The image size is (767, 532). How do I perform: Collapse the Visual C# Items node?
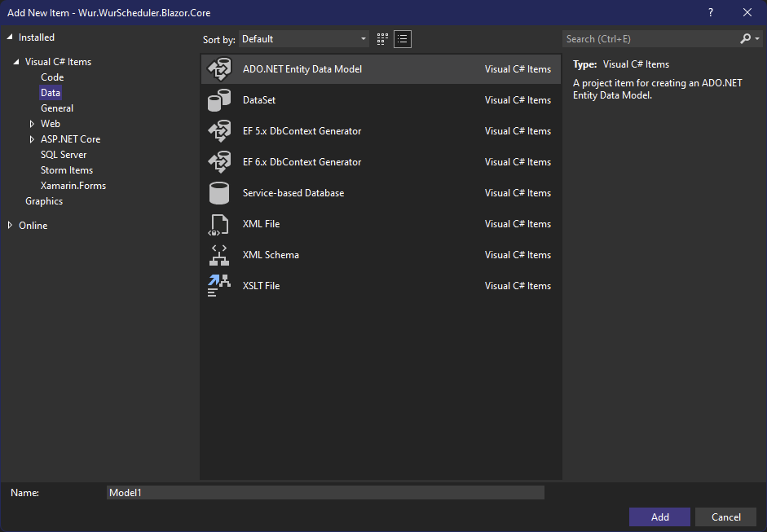pos(16,62)
